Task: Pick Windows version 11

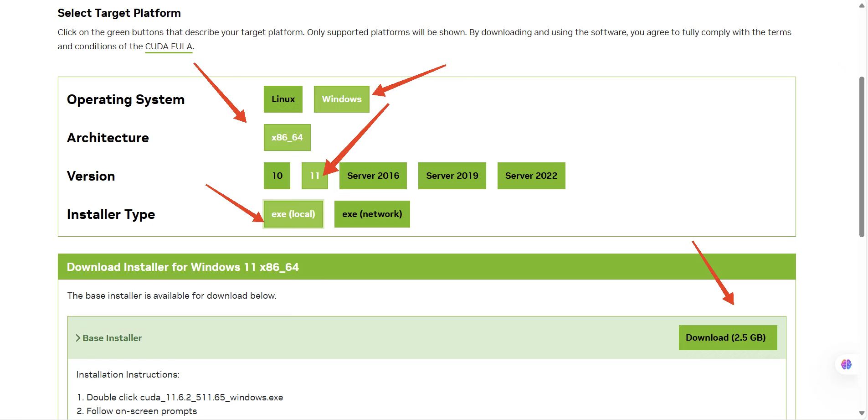Action: pos(315,176)
